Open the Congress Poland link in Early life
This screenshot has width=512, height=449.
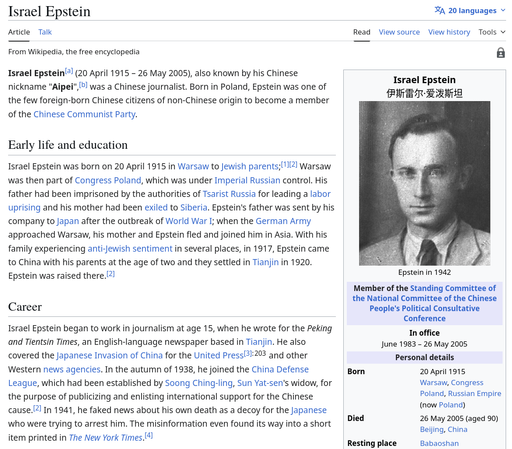[x=108, y=180]
